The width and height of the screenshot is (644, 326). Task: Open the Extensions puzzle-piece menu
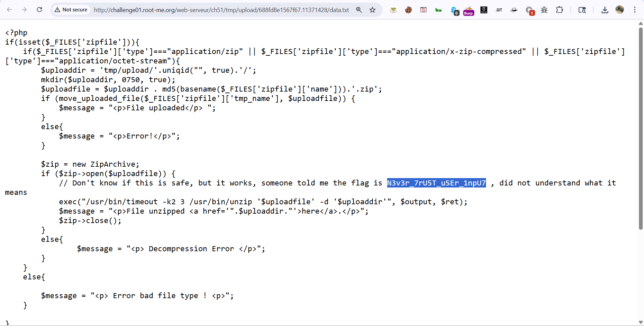(x=559, y=10)
